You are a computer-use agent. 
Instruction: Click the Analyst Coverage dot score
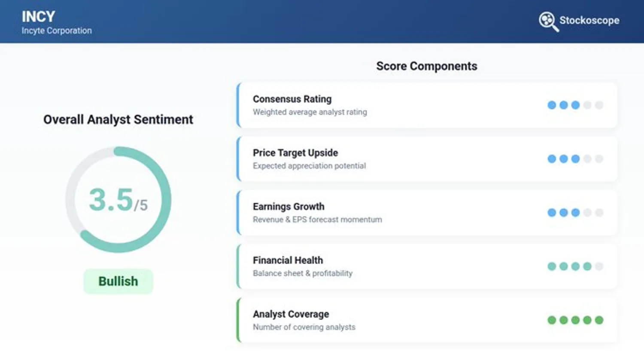575,320
